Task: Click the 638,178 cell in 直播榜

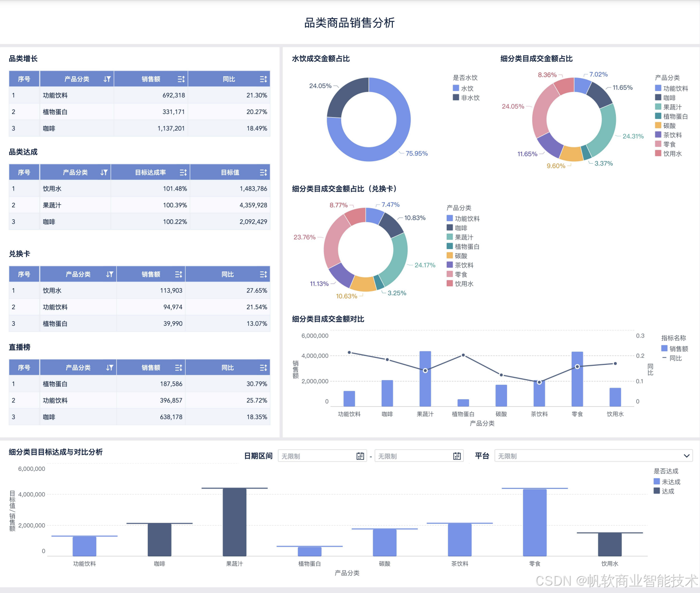Action: pos(151,417)
